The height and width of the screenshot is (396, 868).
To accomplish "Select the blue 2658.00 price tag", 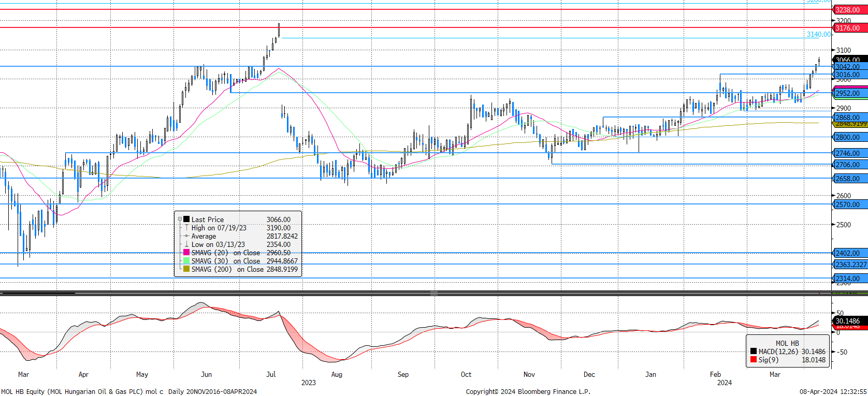I will 850,179.
